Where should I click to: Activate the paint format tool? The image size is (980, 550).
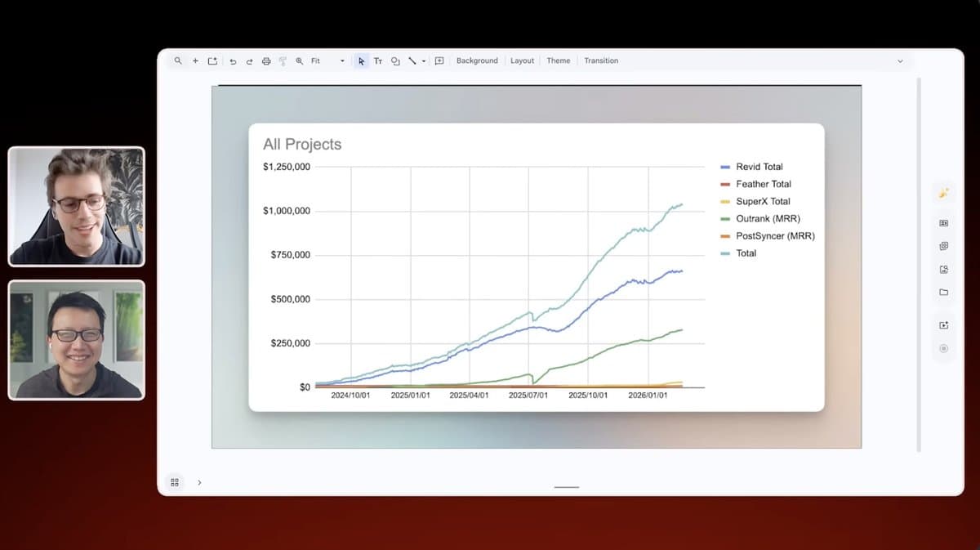pos(282,60)
